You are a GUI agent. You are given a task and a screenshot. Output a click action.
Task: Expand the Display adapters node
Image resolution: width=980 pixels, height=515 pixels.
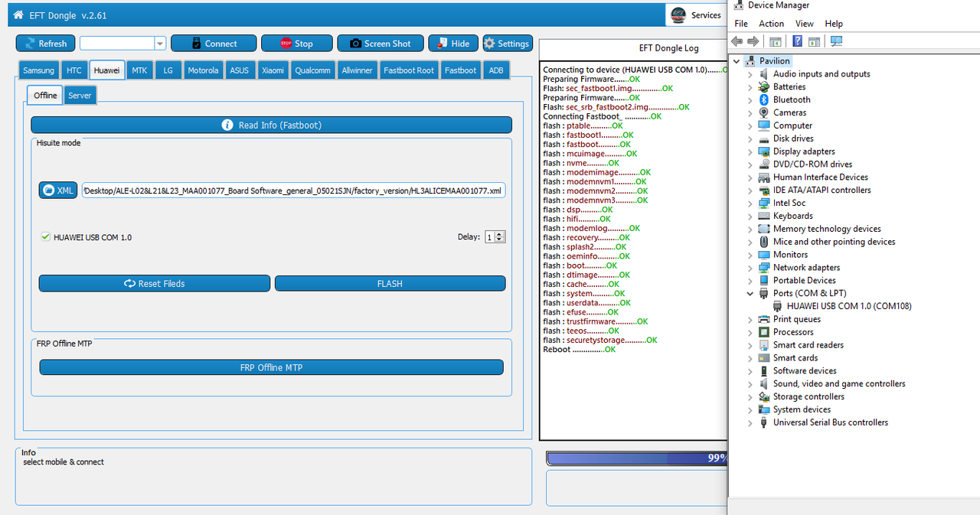(750, 152)
